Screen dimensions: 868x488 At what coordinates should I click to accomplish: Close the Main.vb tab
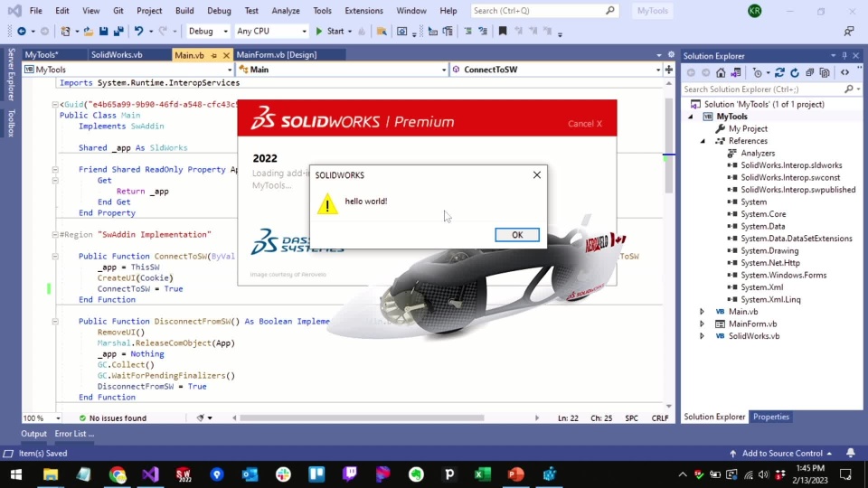point(226,55)
